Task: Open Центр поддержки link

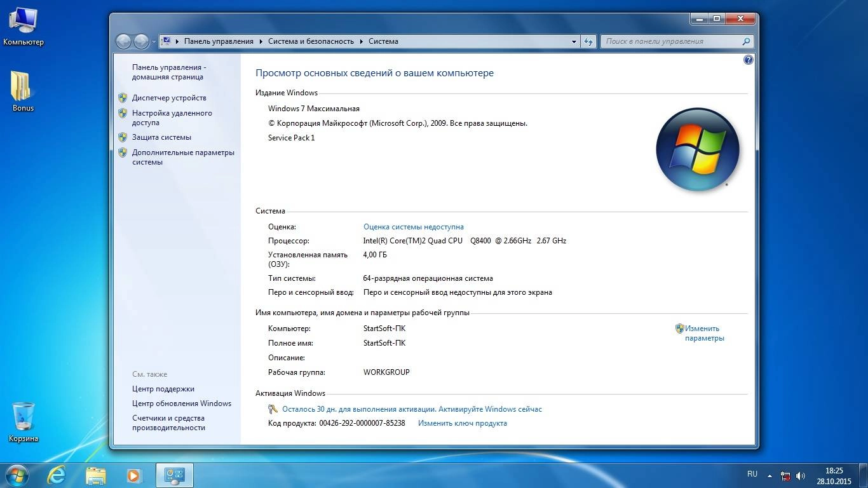Action: [163, 389]
